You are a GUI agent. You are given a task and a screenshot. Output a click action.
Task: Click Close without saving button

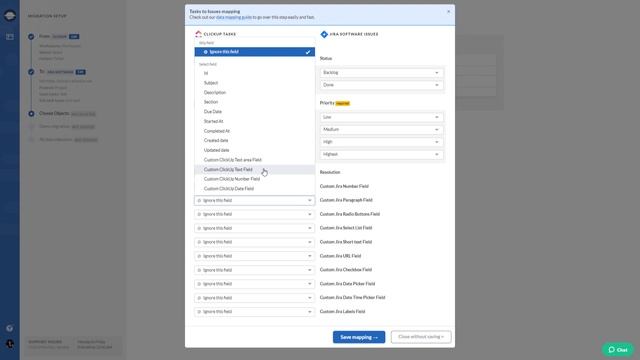point(421,337)
